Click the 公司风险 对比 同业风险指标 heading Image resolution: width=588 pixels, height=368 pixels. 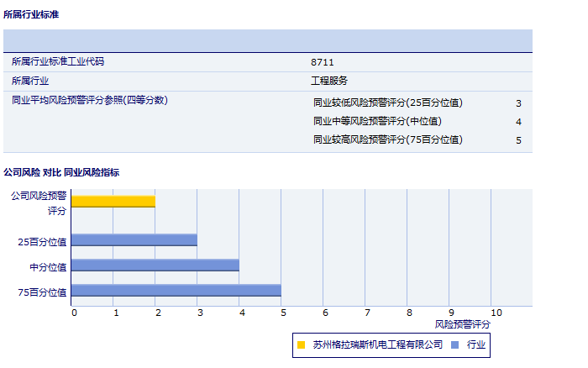(61, 172)
